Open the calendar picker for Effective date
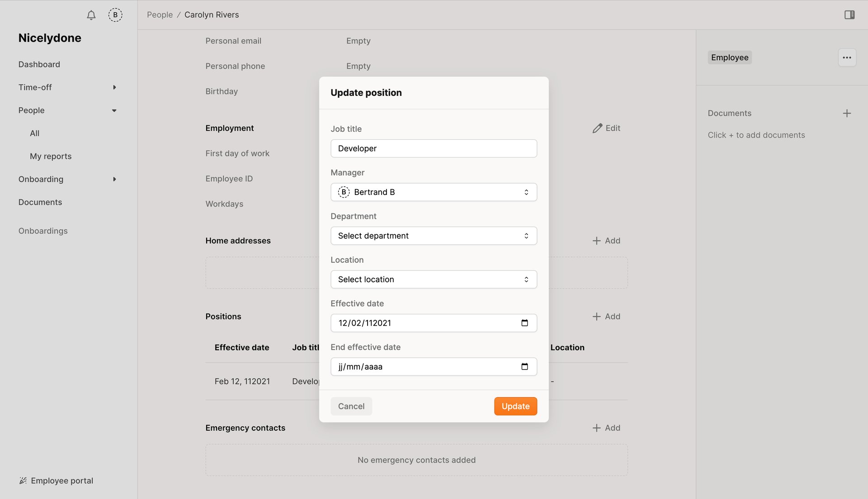 524,323
